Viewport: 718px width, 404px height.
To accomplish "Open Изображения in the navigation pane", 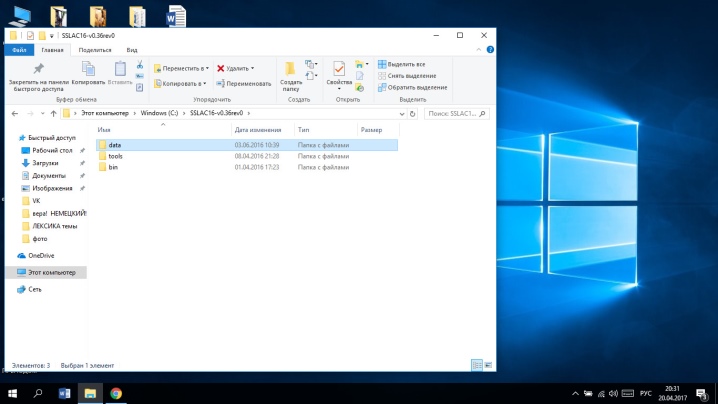I will [47, 188].
